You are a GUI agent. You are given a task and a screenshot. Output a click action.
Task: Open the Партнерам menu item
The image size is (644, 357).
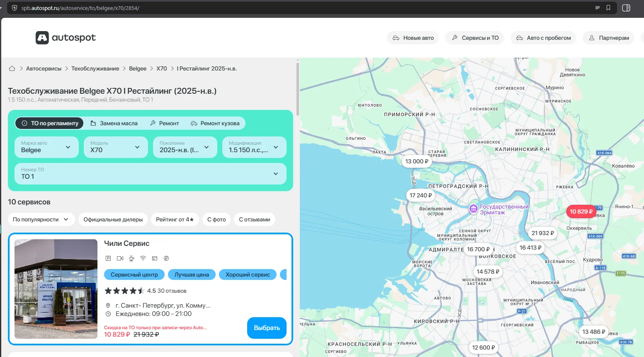coord(608,38)
